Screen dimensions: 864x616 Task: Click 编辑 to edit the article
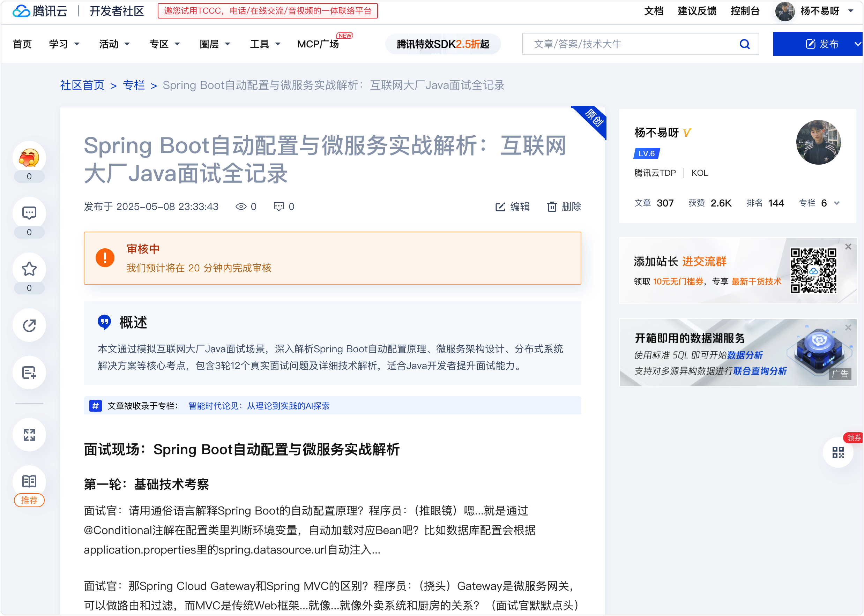(x=513, y=207)
